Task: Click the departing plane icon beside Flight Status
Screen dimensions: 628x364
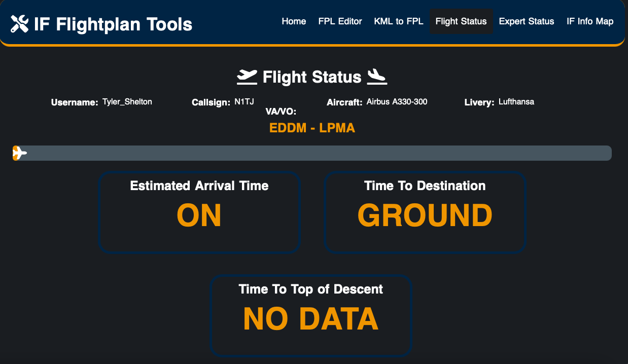Action: 247,77
